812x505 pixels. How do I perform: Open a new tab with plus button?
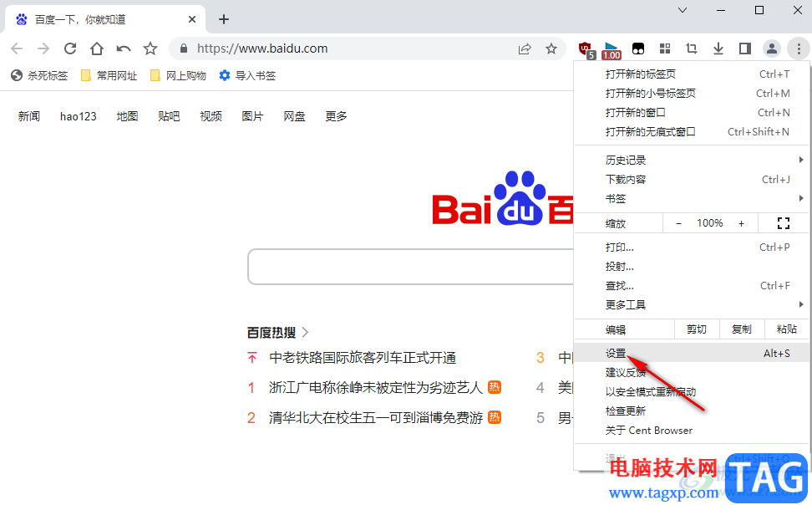click(224, 19)
